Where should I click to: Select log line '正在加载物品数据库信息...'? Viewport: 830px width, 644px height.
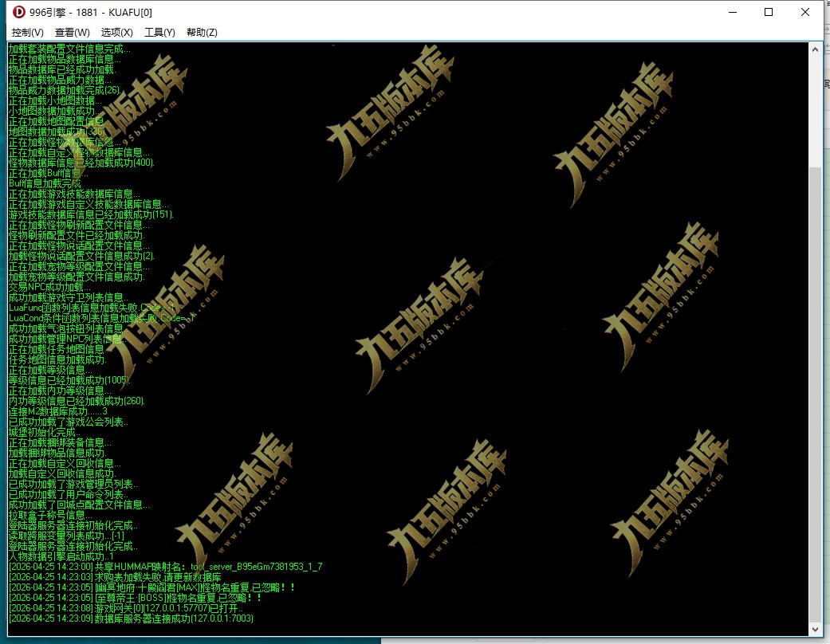65,59
